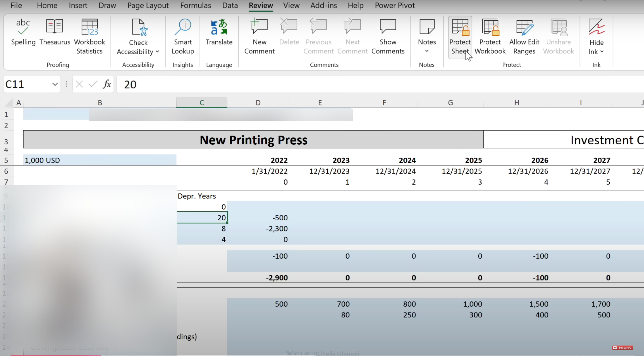Select column C header
Screen dimensions: 644x356
pos(202,102)
